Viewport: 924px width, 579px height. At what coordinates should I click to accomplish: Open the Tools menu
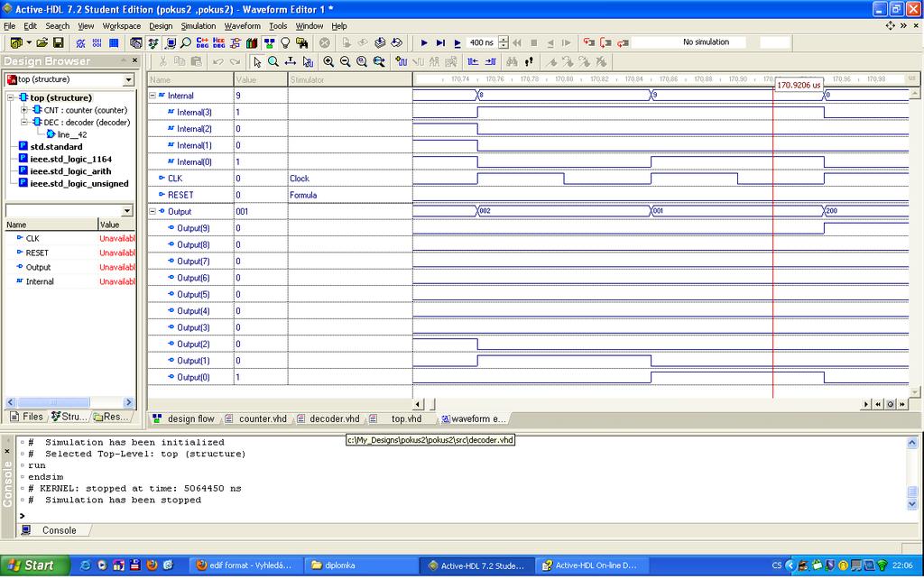tap(278, 26)
